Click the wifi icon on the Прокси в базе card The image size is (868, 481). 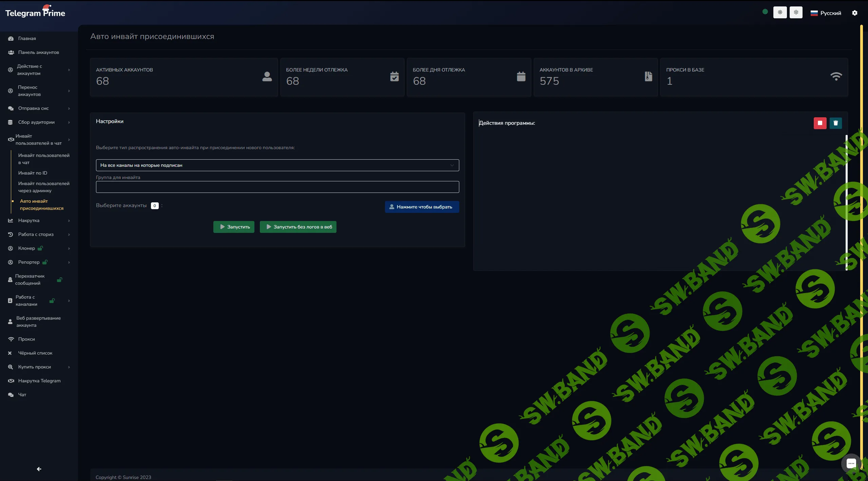(x=836, y=76)
